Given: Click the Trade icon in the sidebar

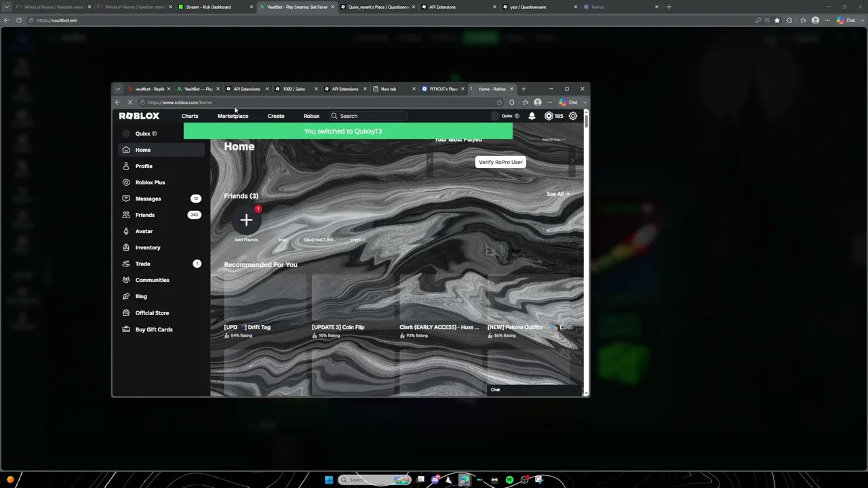Looking at the screenshot, I should coord(126,264).
